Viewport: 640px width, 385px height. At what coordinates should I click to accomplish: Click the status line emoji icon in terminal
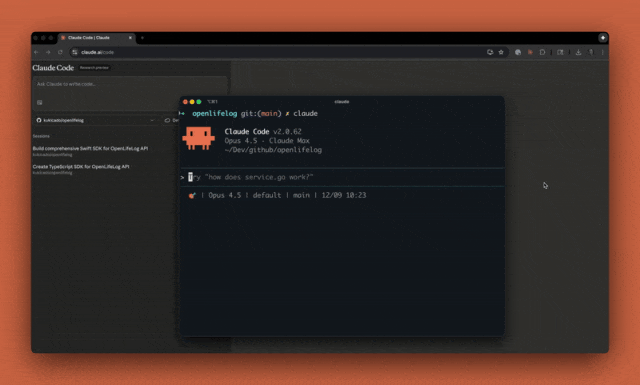[x=192, y=196]
